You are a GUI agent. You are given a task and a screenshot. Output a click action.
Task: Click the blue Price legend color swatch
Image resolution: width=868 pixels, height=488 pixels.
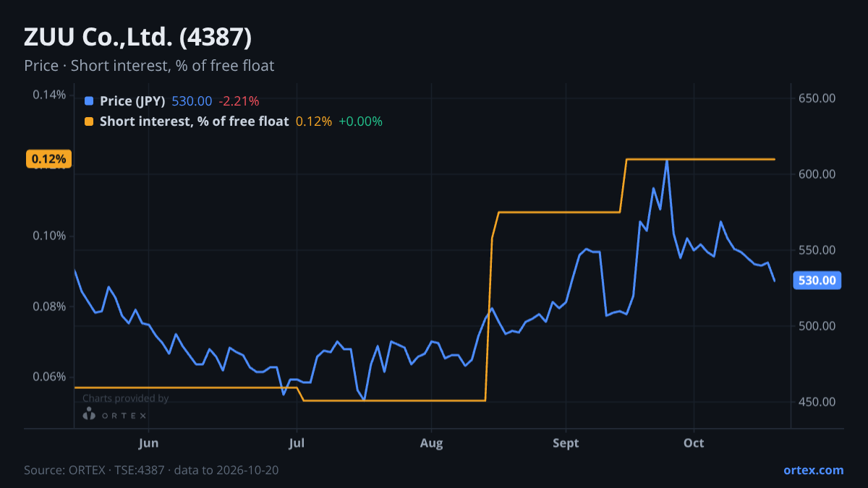(x=89, y=100)
